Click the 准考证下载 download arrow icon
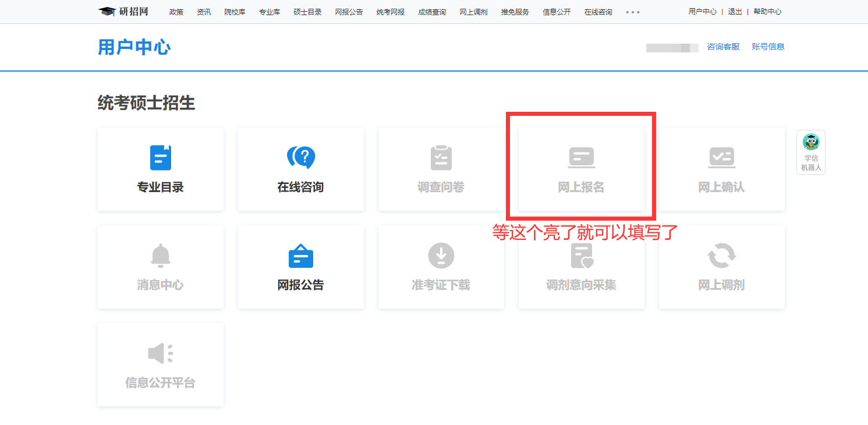The width and height of the screenshot is (868, 425). pyautogui.click(x=441, y=256)
